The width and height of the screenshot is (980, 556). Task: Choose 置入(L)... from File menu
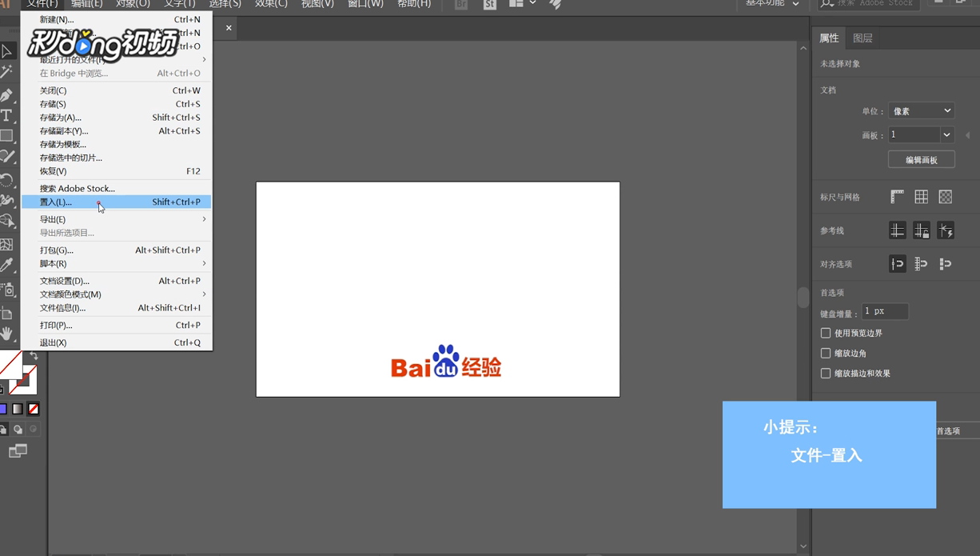(116, 202)
